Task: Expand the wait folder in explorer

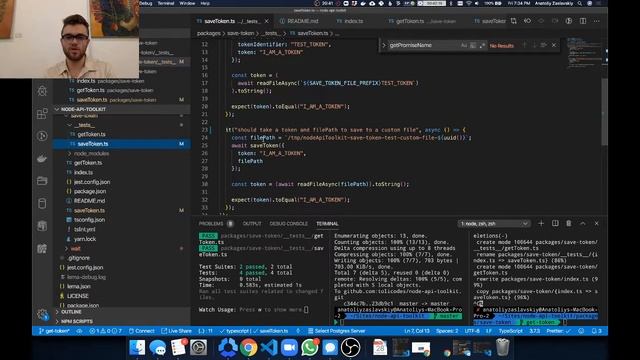Action: coord(76,249)
